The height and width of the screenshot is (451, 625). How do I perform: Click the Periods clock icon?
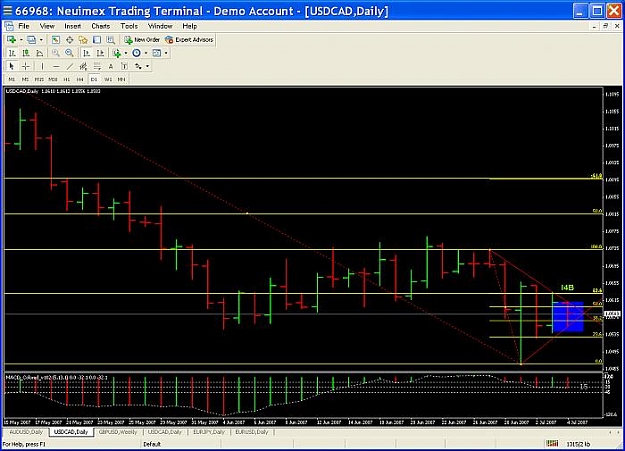click(136, 53)
